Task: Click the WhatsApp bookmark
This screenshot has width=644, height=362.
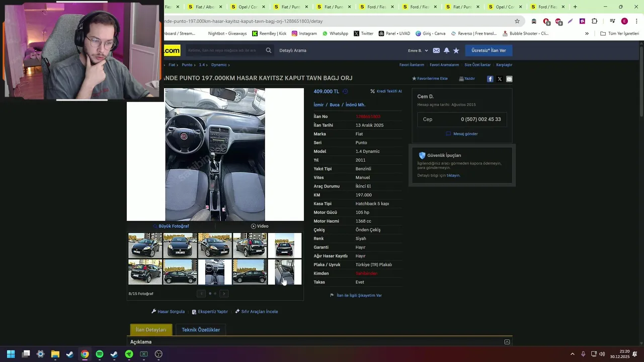Action: tap(335, 34)
